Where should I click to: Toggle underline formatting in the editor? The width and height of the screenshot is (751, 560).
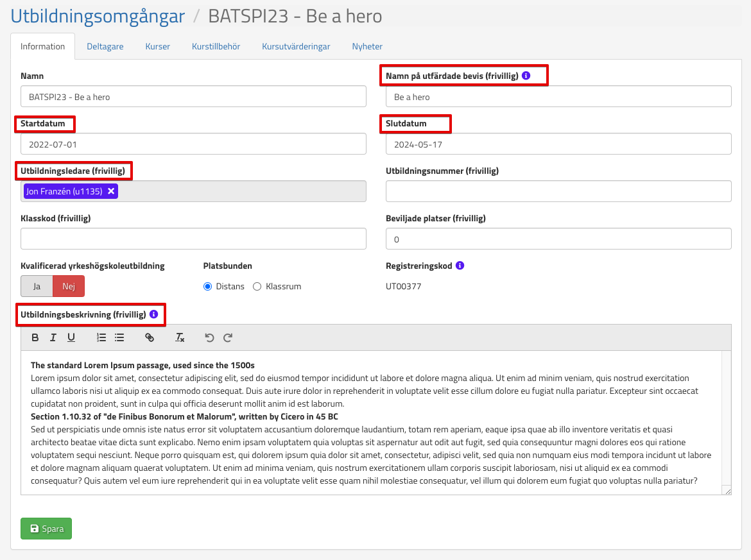(x=71, y=337)
